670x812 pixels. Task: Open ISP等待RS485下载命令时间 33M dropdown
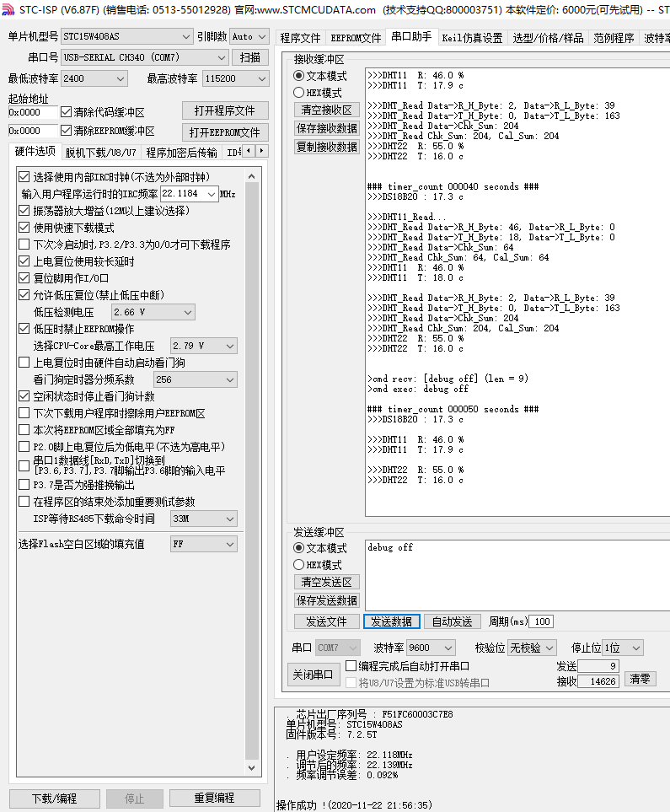(204, 519)
